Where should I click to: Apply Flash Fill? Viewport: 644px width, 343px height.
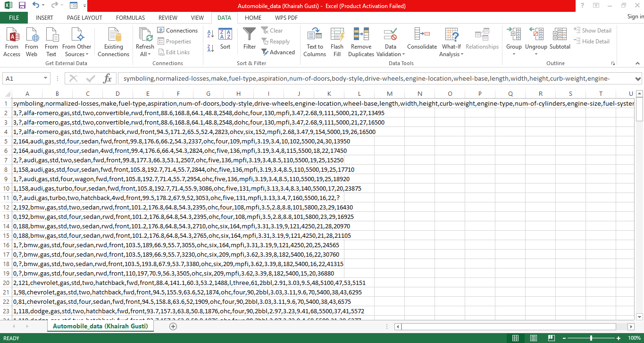(337, 42)
